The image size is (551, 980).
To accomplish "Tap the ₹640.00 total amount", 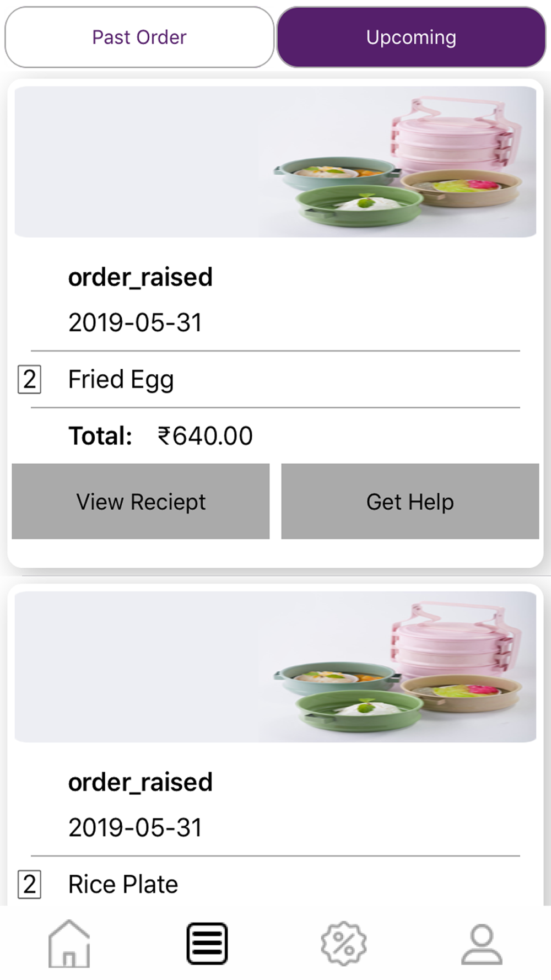I will point(205,436).
